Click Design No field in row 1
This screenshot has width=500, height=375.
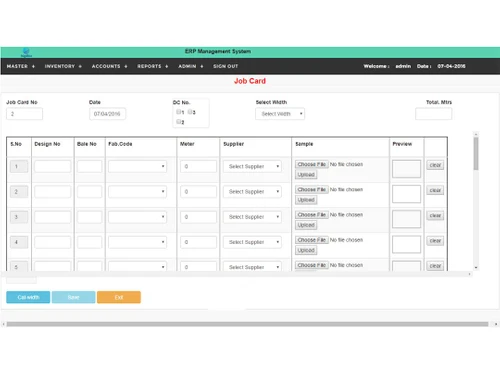click(x=53, y=166)
